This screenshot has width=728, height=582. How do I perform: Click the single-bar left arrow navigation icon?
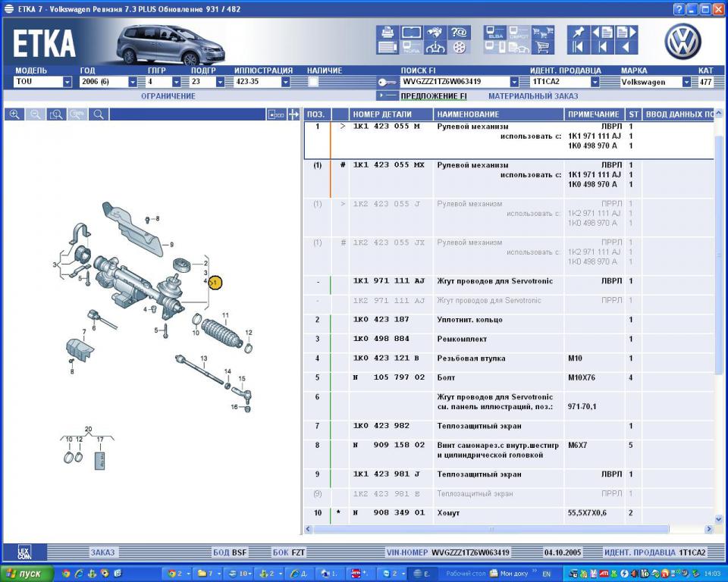pos(602,47)
